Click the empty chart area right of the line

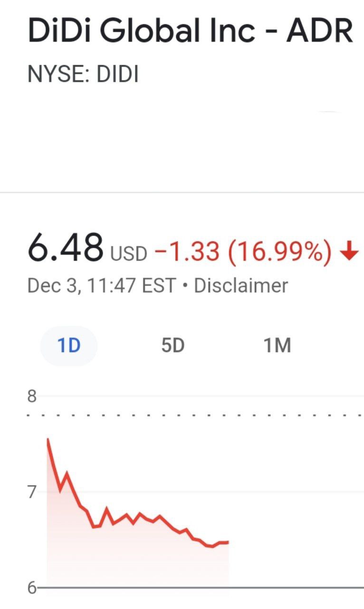click(x=295, y=500)
